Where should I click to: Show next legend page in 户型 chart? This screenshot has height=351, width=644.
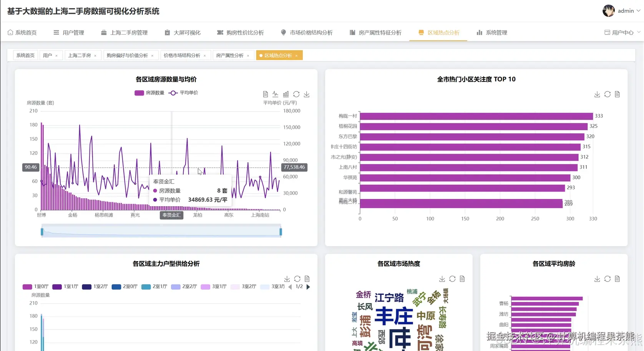pos(308,286)
